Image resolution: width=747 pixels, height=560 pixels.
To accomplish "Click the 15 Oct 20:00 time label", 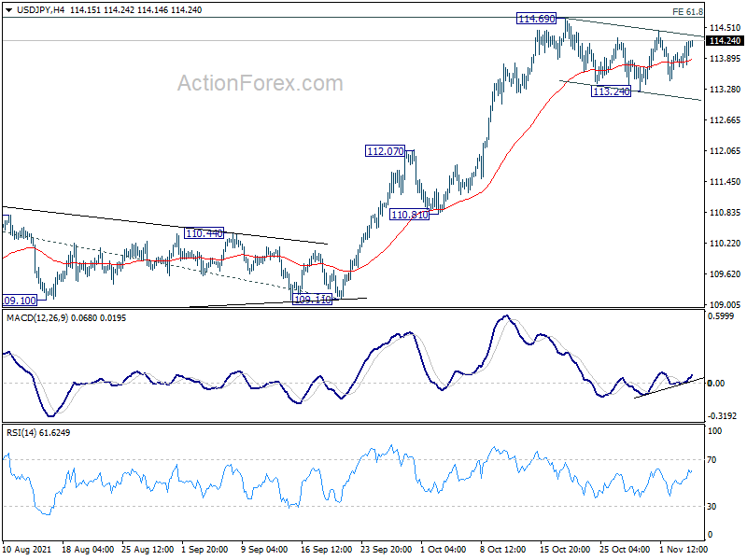I will (565, 549).
